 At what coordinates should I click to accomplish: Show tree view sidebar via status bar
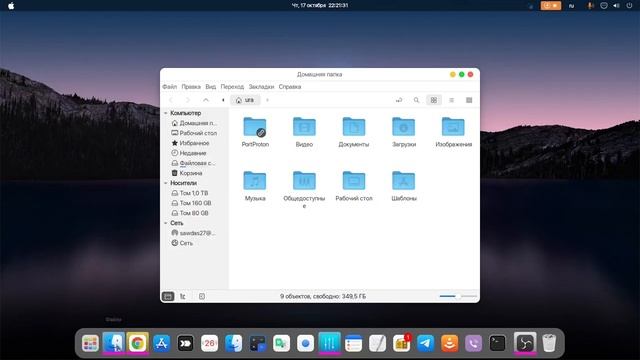(x=183, y=296)
